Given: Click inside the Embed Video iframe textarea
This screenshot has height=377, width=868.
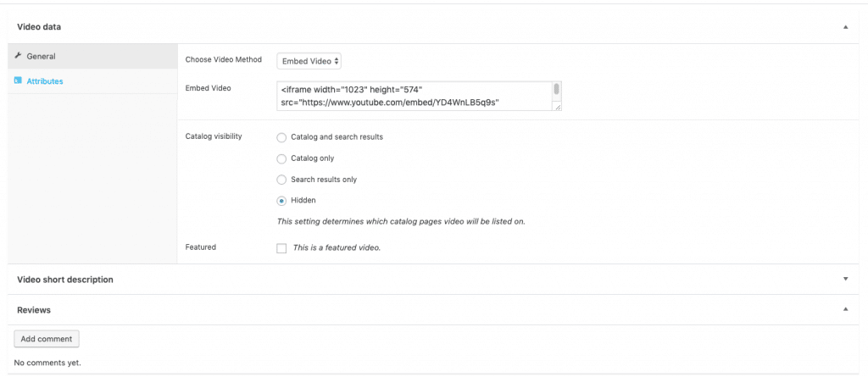Looking at the screenshot, I should pos(414,97).
